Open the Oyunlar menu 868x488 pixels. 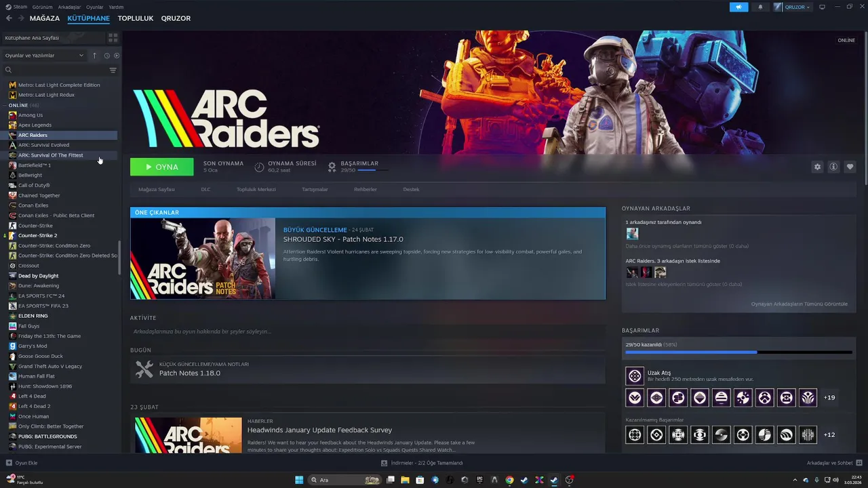coord(95,7)
